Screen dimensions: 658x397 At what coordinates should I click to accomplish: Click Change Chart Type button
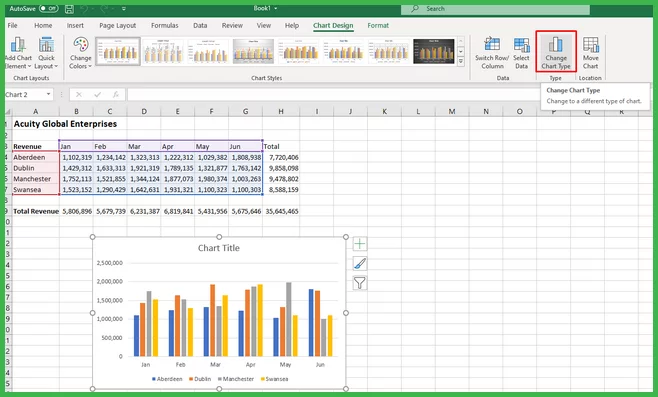click(x=556, y=52)
